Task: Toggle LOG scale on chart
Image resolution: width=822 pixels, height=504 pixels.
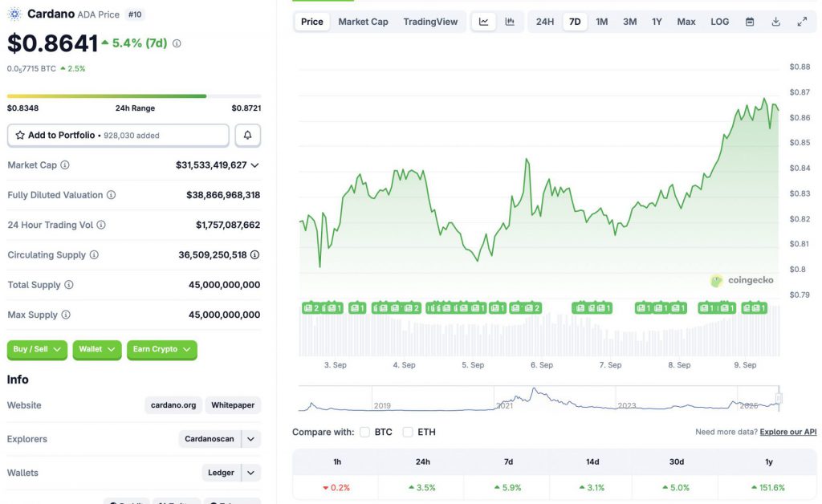Action: 720,22
